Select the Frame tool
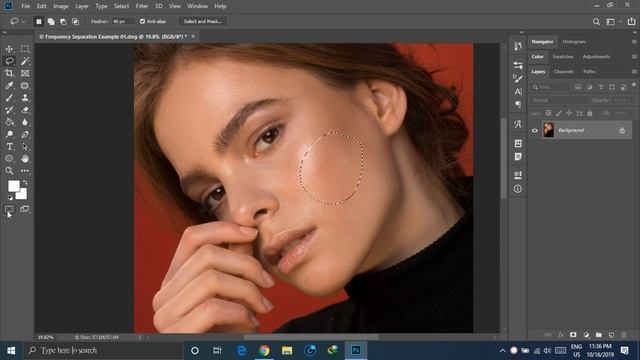 pyautogui.click(x=25, y=73)
